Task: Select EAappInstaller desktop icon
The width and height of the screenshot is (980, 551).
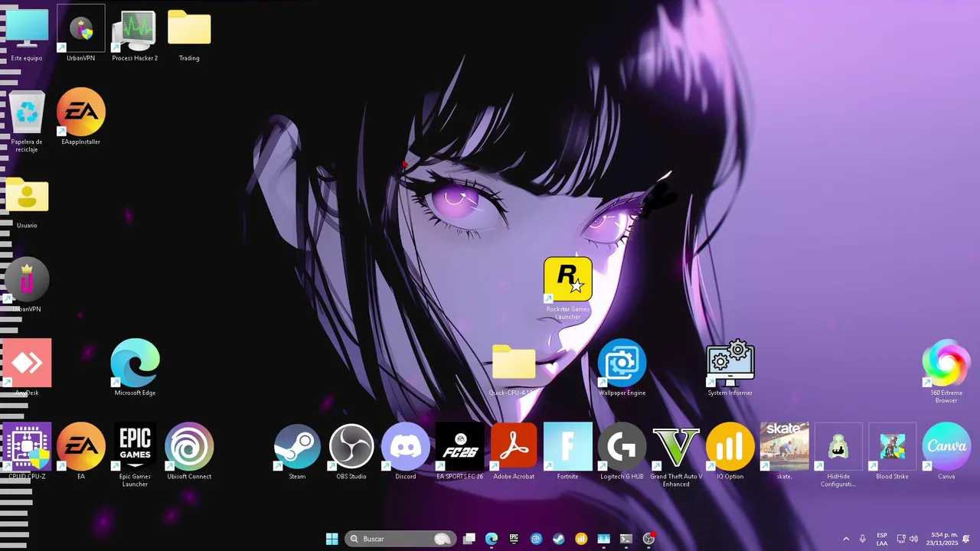Action: (x=81, y=116)
